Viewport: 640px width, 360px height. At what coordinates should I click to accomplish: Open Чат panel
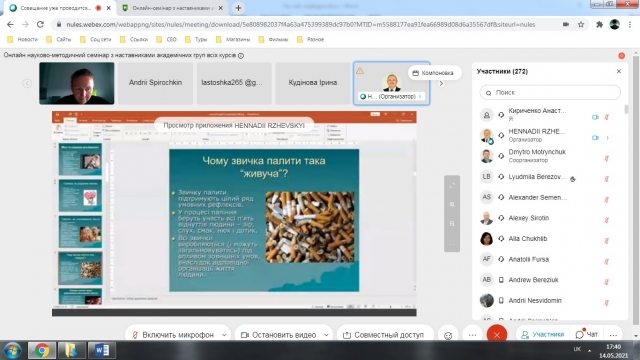pyautogui.click(x=587, y=335)
